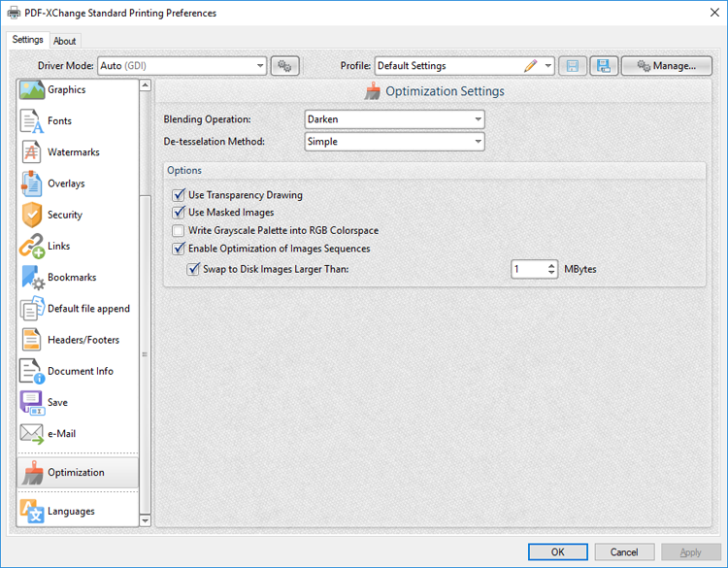Click the save profile as icon
Screen dimensions: 728x568
pos(604,66)
